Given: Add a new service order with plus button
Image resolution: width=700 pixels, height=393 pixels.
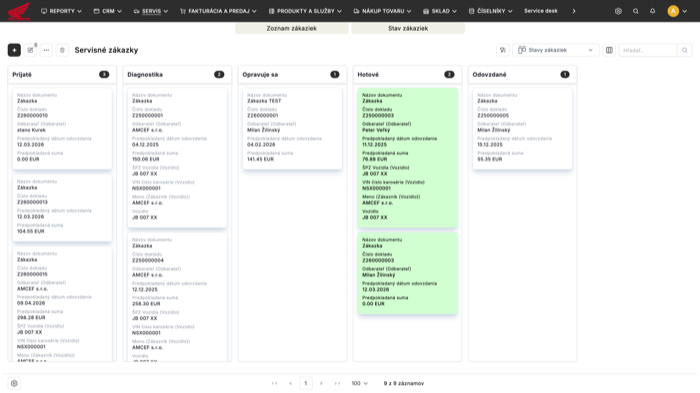Looking at the screenshot, I should [14, 50].
